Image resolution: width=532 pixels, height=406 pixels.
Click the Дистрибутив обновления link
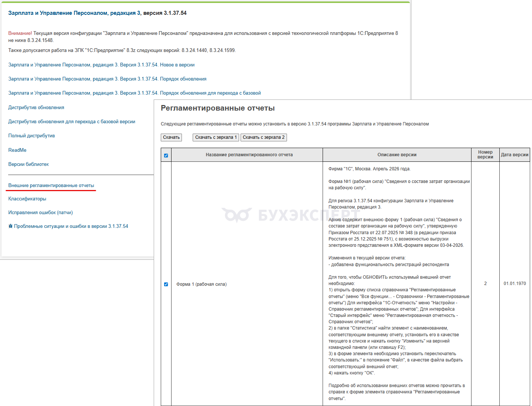point(36,108)
